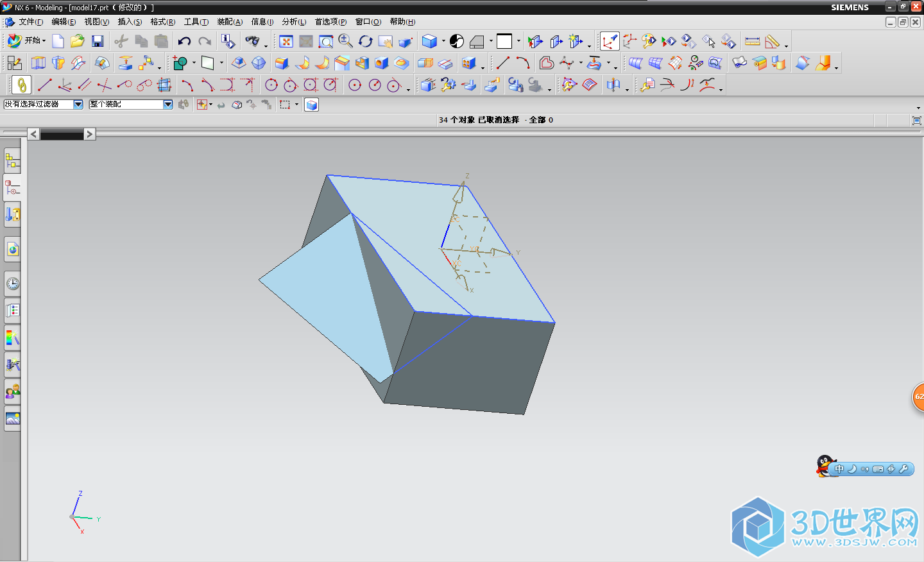The width and height of the screenshot is (924, 562).
Task: Toggle 中 Chinese input mode button
Action: coord(839,469)
